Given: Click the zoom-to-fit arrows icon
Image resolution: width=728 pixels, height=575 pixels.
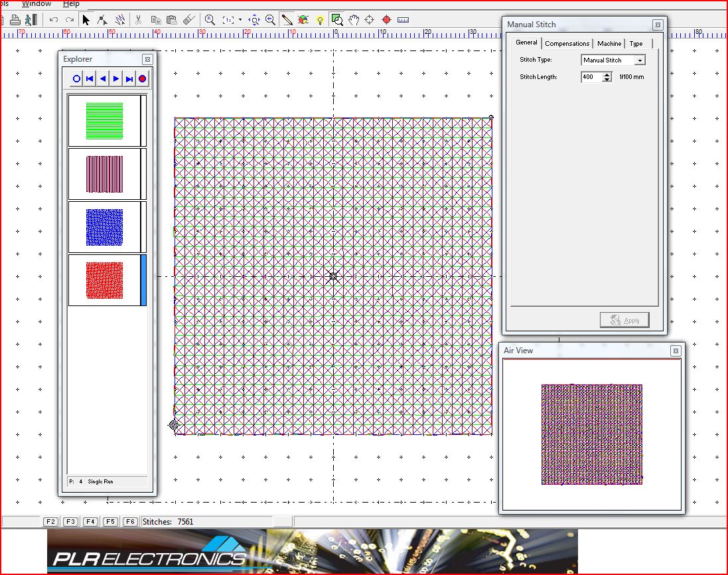Looking at the screenshot, I should (x=254, y=20).
